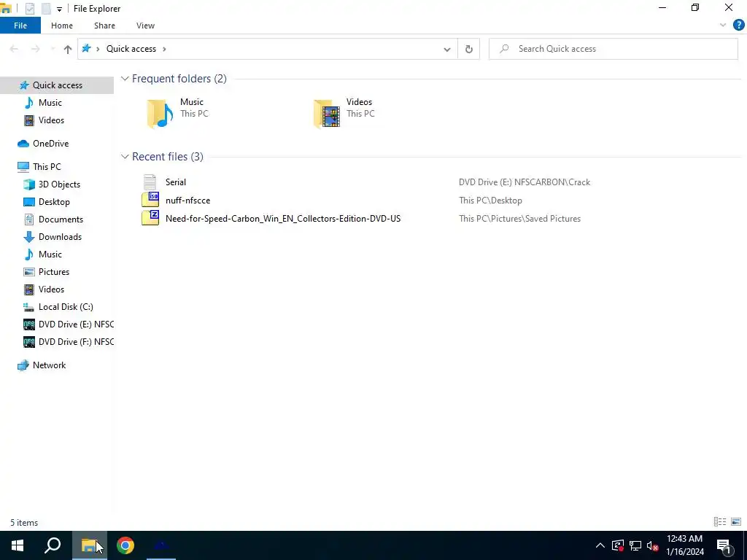
Task: Refresh the Quick access view
Action: tap(469, 49)
